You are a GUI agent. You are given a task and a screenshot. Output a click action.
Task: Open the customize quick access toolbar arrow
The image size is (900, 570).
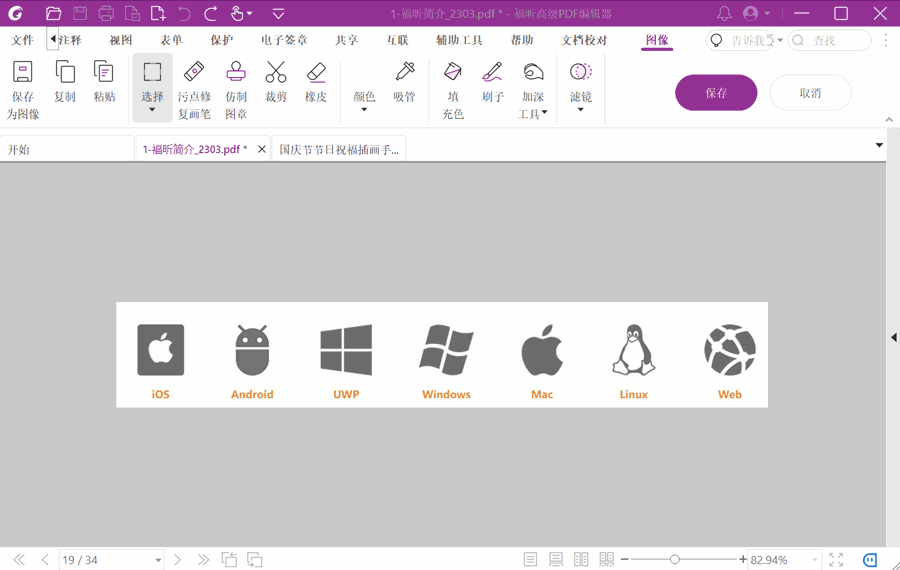[x=278, y=13]
